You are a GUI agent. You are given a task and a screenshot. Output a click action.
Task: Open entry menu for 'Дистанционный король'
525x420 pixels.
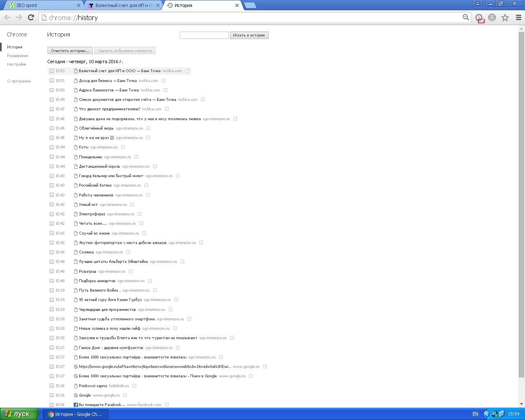click(x=155, y=167)
